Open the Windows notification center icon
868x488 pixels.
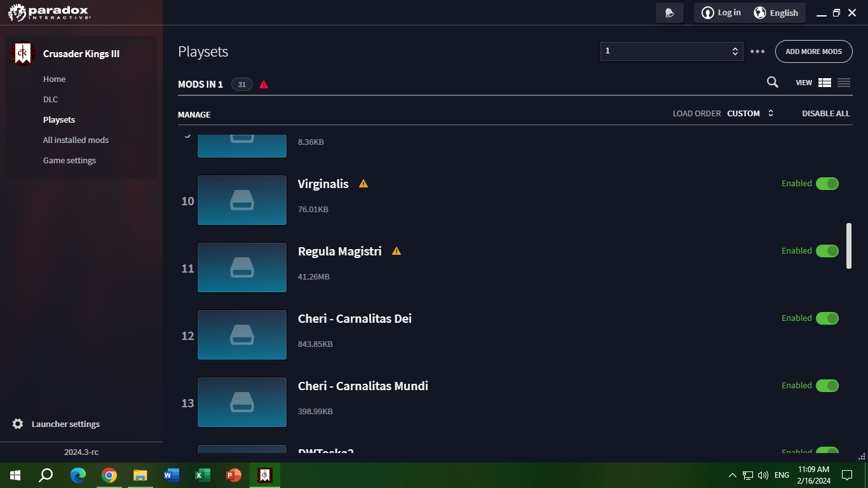846,475
